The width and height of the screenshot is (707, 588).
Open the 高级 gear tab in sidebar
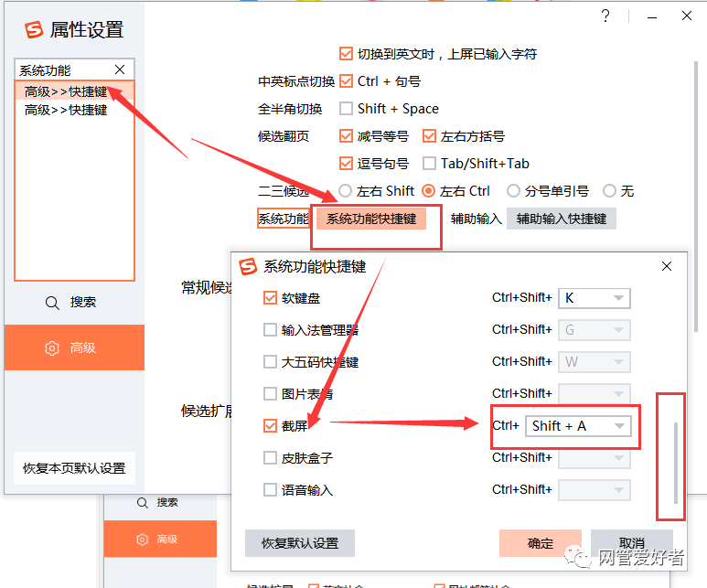(x=74, y=347)
